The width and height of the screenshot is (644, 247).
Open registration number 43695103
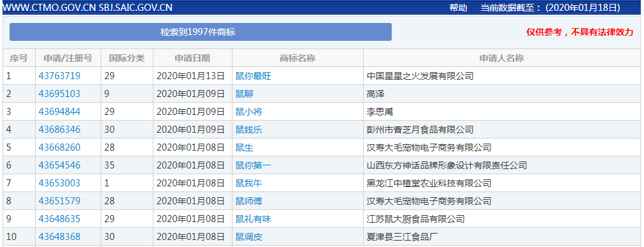coord(59,94)
